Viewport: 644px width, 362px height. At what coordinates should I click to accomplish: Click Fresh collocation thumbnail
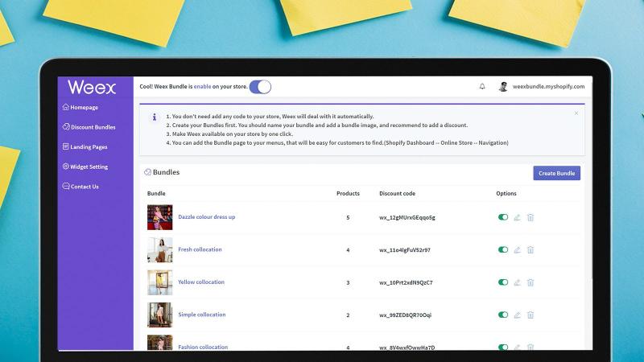[159, 250]
